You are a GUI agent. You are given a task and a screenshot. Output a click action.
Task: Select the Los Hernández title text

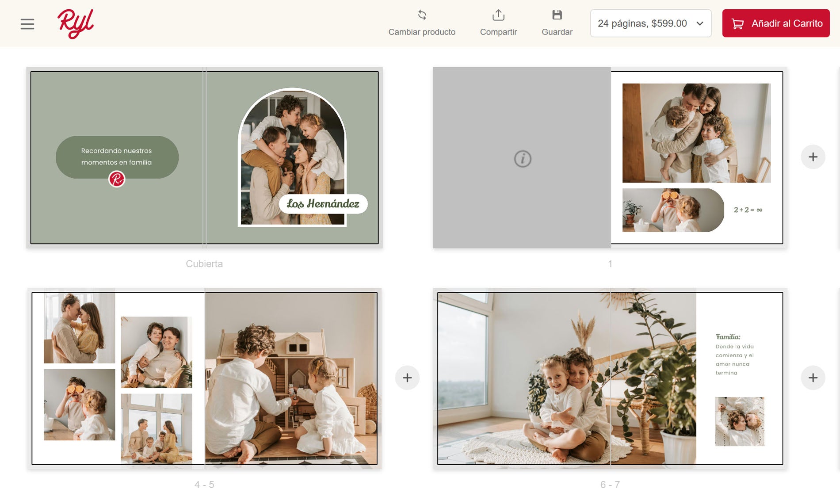pos(323,204)
